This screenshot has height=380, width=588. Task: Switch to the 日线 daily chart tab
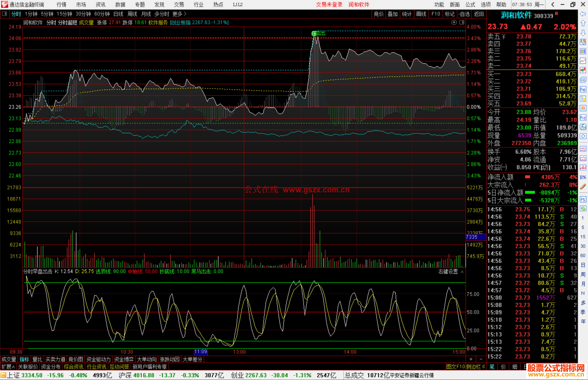(118, 14)
